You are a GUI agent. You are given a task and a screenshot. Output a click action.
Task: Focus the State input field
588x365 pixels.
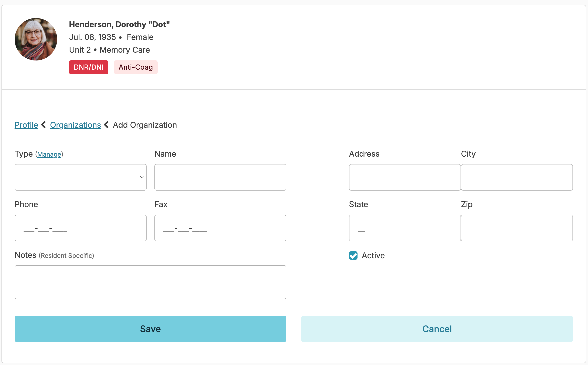405,228
